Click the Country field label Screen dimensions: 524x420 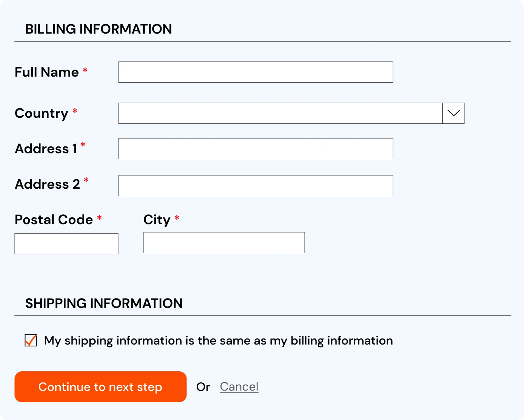pyautogui.click(x=42, y=114)
